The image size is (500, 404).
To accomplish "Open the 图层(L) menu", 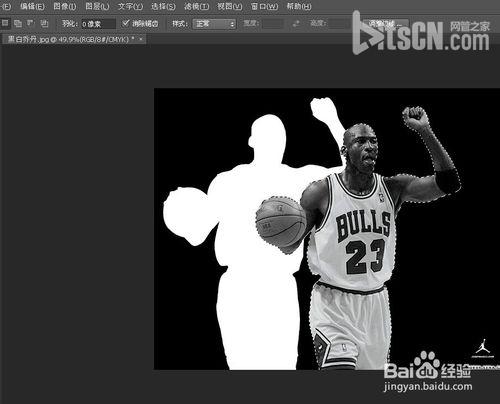I will click(97, 6).
